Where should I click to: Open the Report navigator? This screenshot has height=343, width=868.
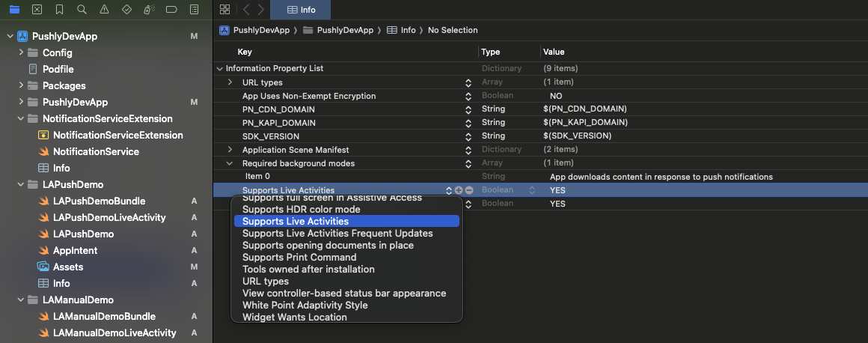point(194,10)
